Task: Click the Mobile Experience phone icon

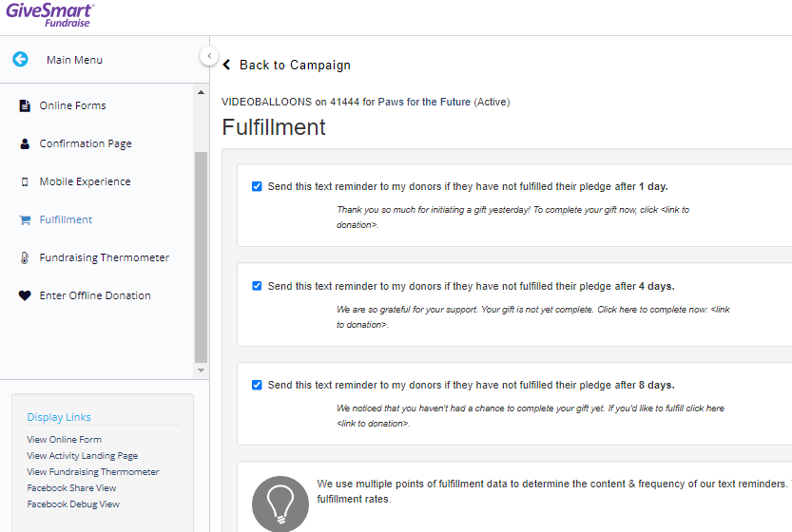Action: coord(25,181)
